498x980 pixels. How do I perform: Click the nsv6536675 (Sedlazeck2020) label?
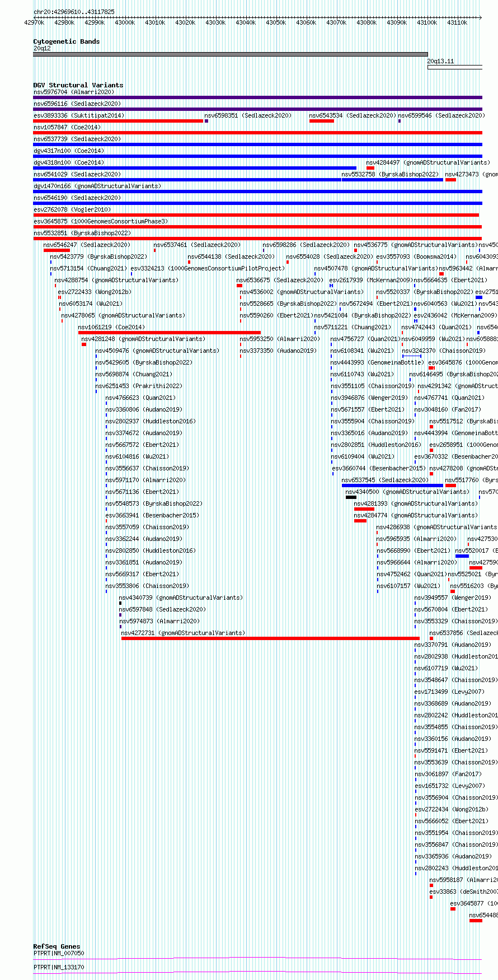point(280,280)
